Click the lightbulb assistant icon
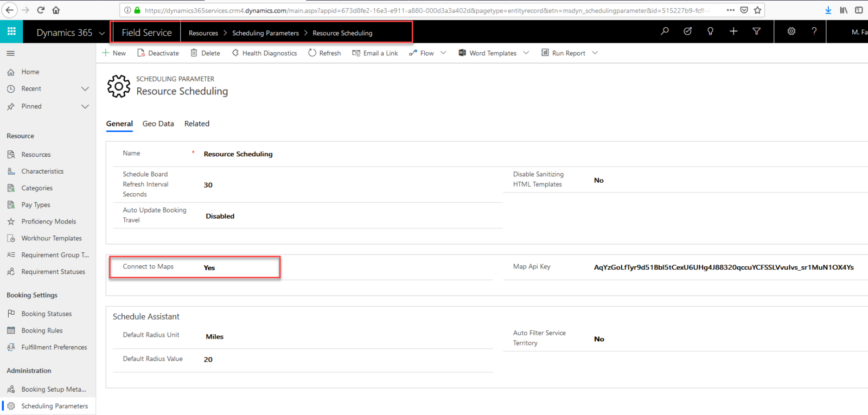This screenshot has width=868, height=415. click(x=710, y=31)
